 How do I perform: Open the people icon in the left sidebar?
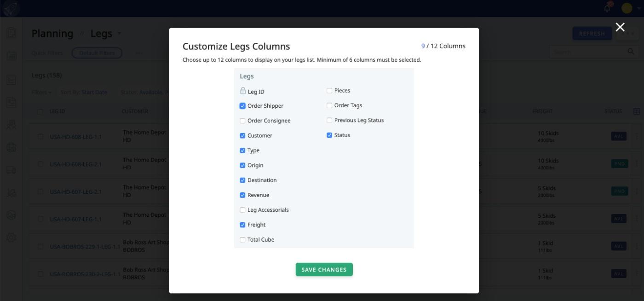[x=11, y=125]
